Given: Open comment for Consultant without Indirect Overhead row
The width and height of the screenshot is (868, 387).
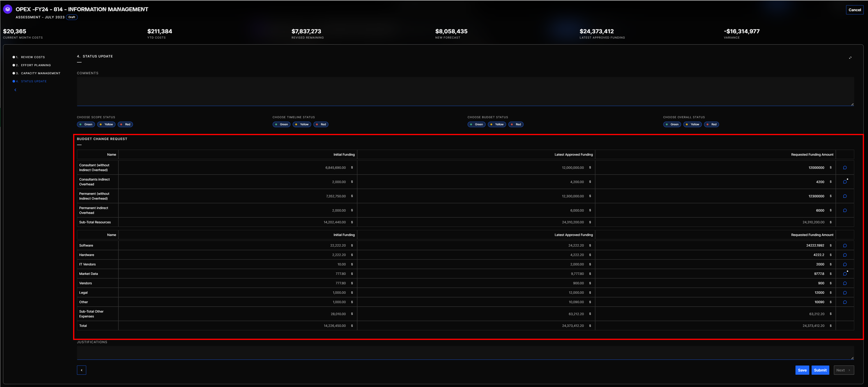Looking at the screenshot, I should (845, 168).
